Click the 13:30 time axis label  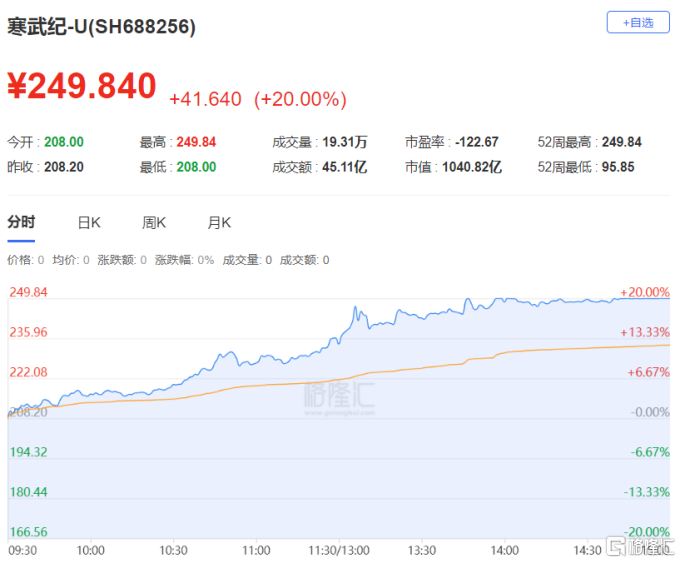422,551
